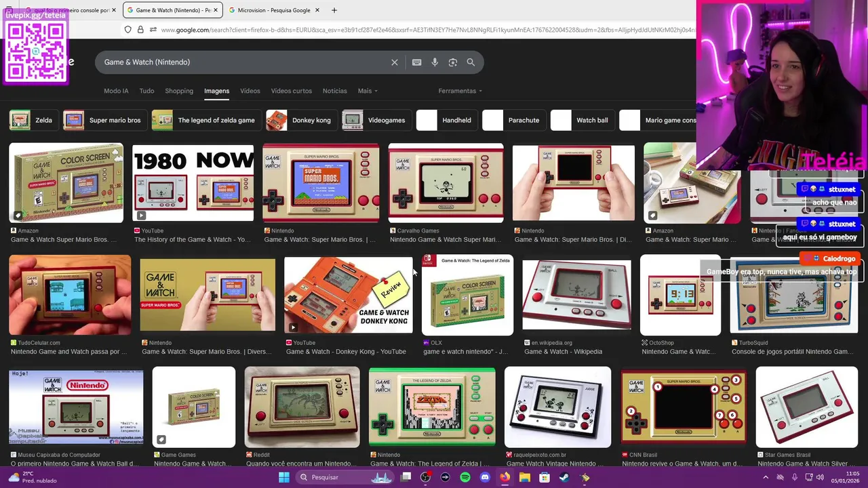
Task: Open 'Game & Watch - Wikipedia' link
Action: [563, 352]
